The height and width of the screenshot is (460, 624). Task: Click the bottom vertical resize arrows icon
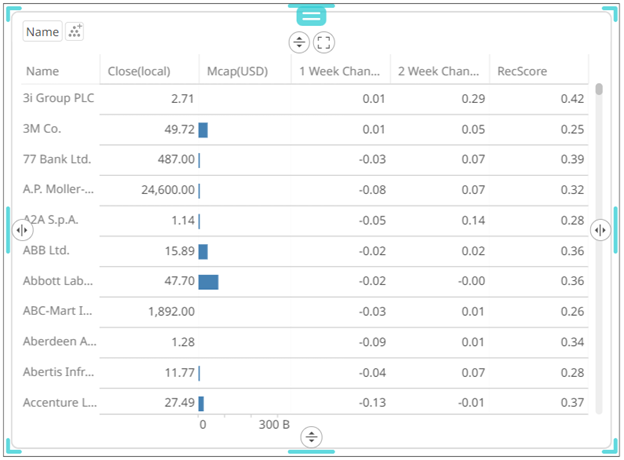pyautogui.click(x=312, y=436)
